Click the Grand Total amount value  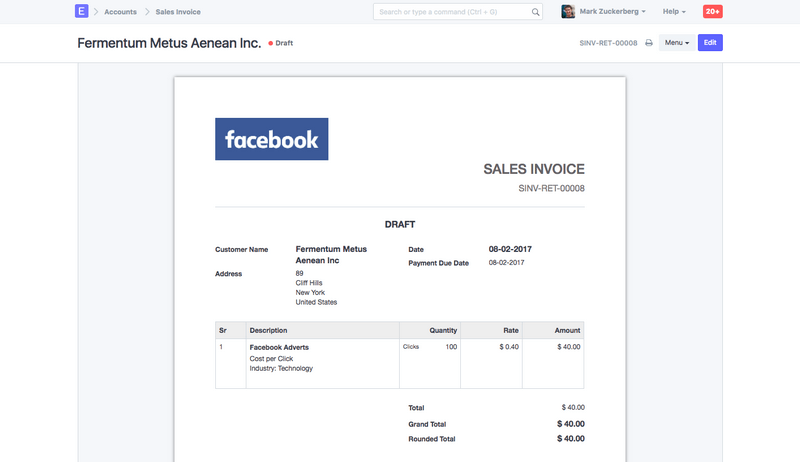click(570, 423)
